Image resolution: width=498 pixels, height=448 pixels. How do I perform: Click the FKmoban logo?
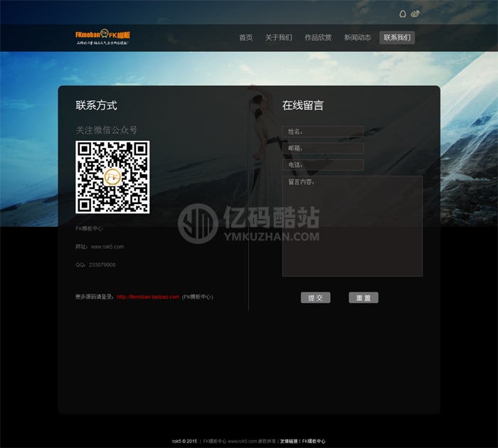[x=103, y=36]
